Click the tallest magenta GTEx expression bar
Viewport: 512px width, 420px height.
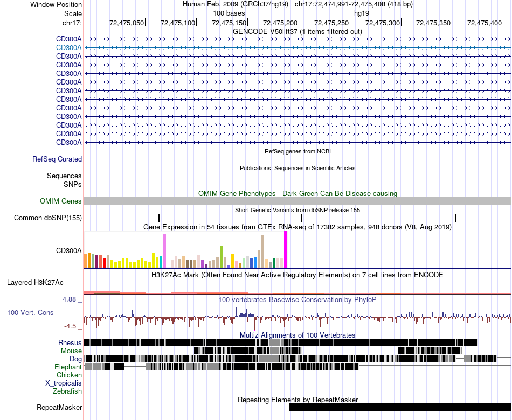tap(286, 249)
